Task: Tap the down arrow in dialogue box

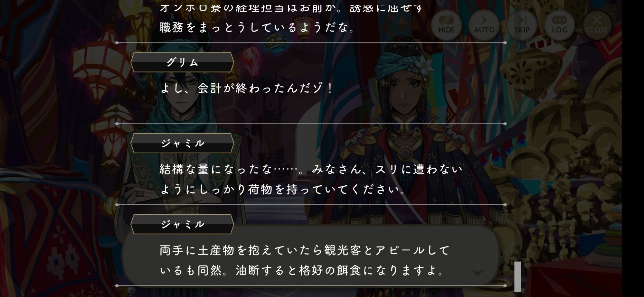Action: point(478,272)
